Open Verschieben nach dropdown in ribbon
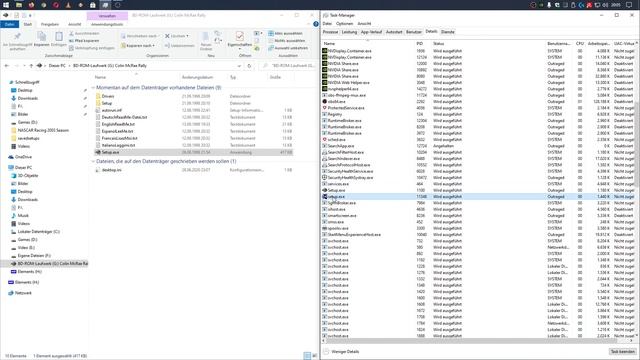This screenshot has width=640, height=360. tap(140, 36)
